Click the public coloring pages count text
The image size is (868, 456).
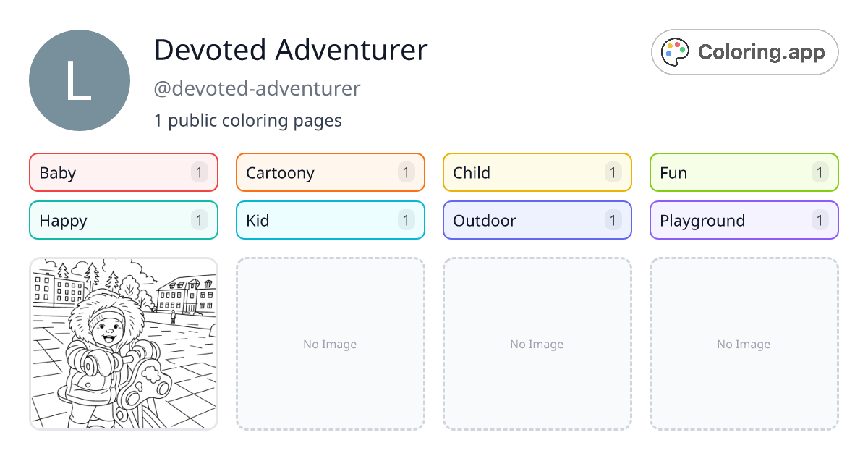[248, 120]
